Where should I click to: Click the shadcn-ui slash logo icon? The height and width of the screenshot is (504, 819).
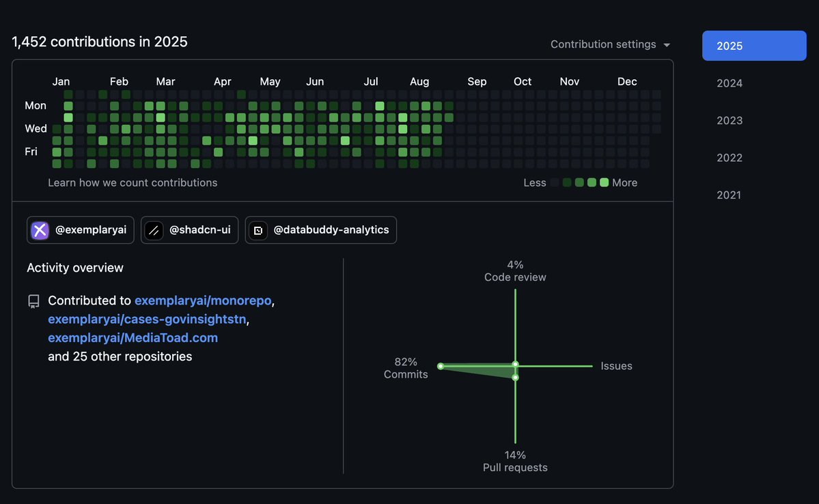(154, 230)
